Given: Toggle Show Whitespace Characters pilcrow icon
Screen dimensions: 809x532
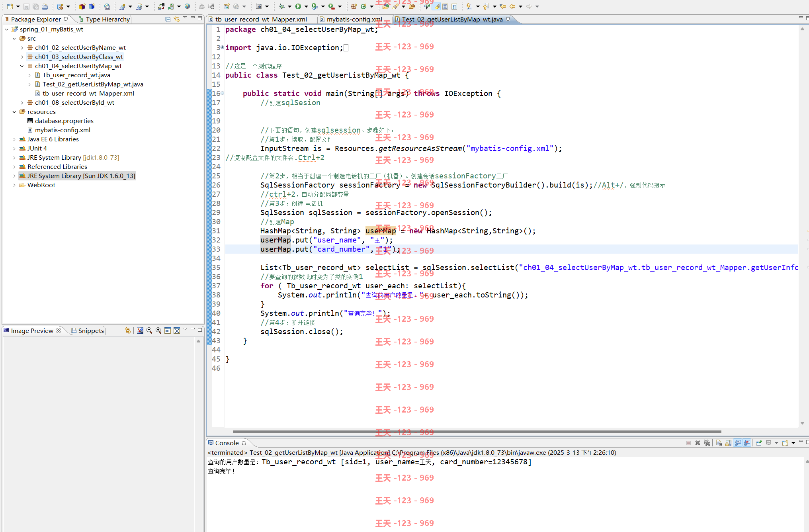Looking at the screenshot, I should click(454, 6).
